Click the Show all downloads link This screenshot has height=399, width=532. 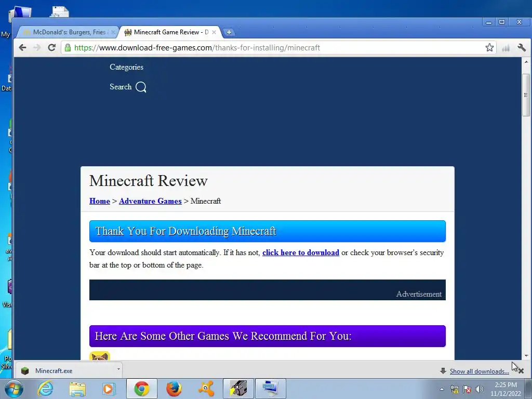(479, 371)
